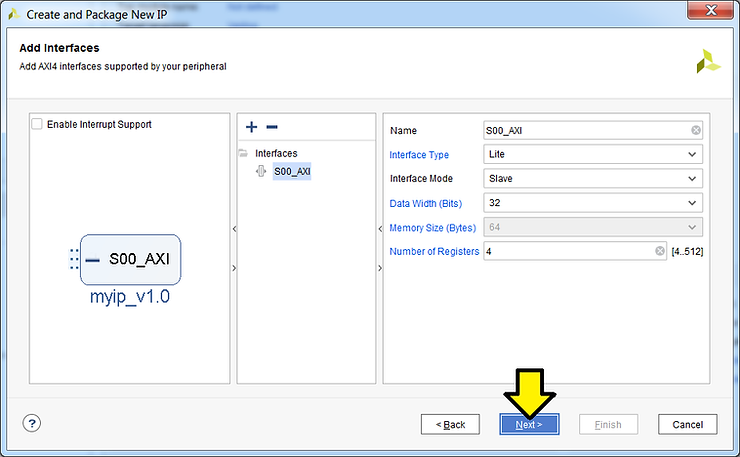This screenshot has height=457, width=740.
Task: Click the Interface Type label link
Action: click(419, 155)
